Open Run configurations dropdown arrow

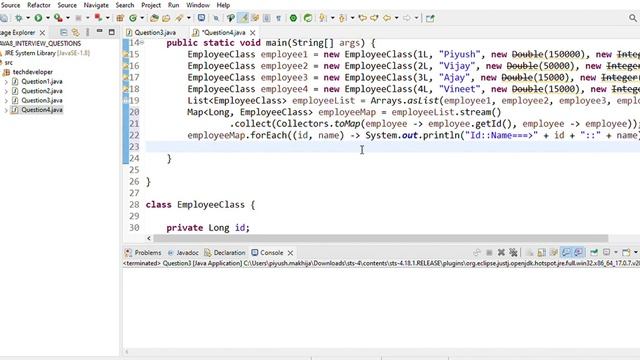(x=48, y=18)
